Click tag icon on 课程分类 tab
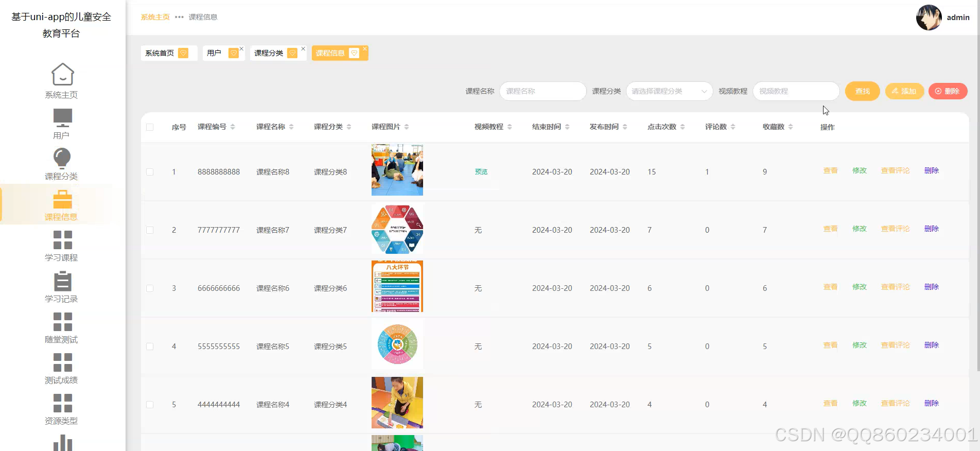This screenshot has height=451, width=980. pos(292,53)
